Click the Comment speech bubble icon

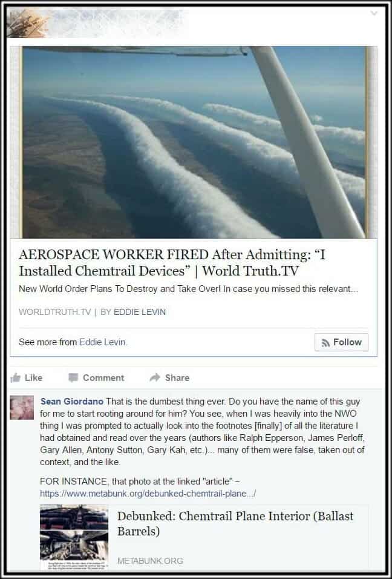pyautogui.click(x=73, y=377)
